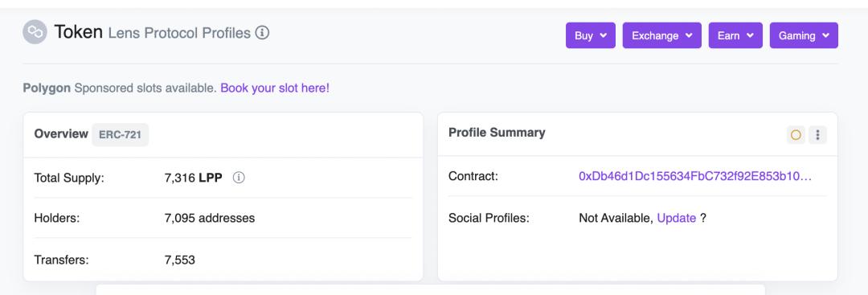
Task: Click the chevron arrow on Gaming button
Action: click(826, 35)
